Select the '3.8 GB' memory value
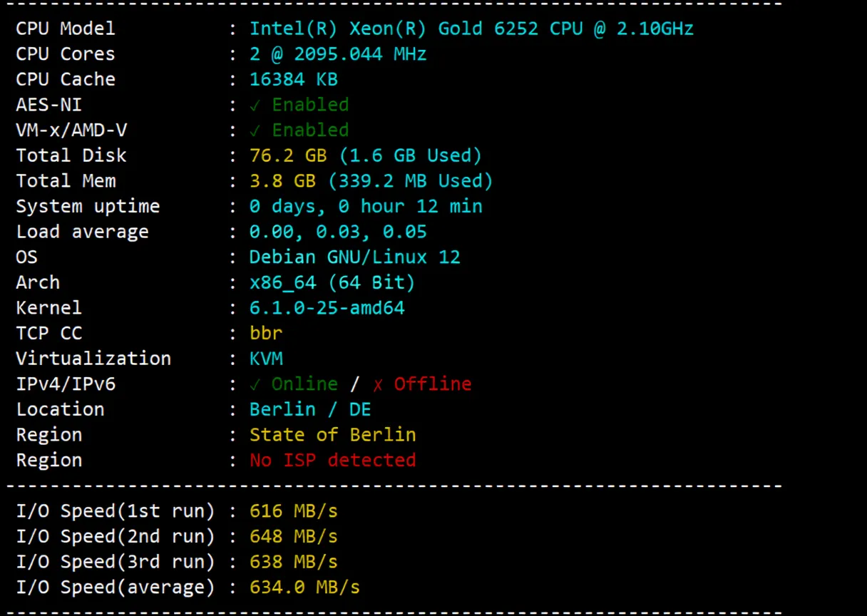This screenshot has width=867, height=616. click(x=282, y=181)
